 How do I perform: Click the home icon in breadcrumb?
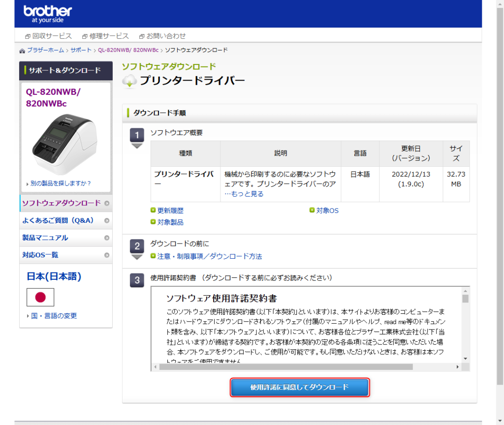(x=22, y=51)
